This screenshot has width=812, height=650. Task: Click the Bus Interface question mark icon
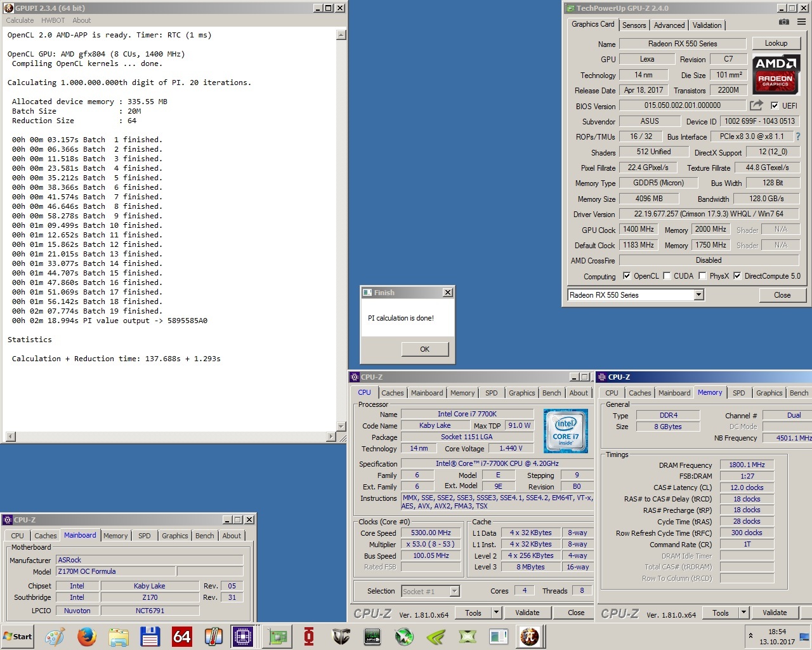coord(797,136)
